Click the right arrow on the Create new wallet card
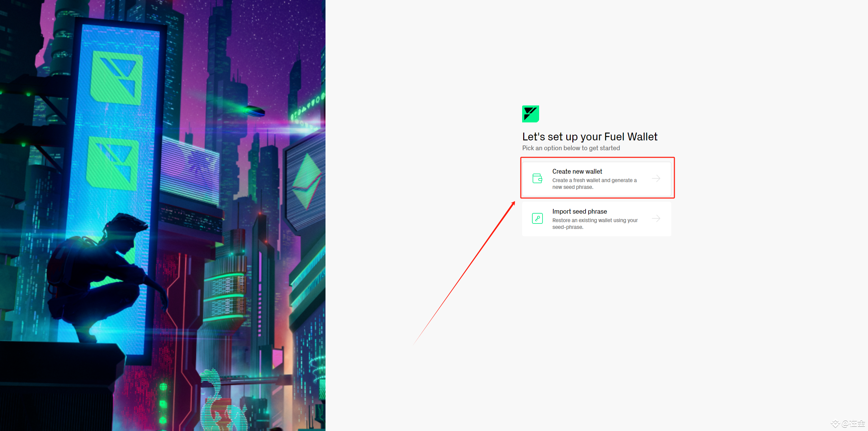The height and width of the screenshot is (431, 868). (x=656, y=178)
